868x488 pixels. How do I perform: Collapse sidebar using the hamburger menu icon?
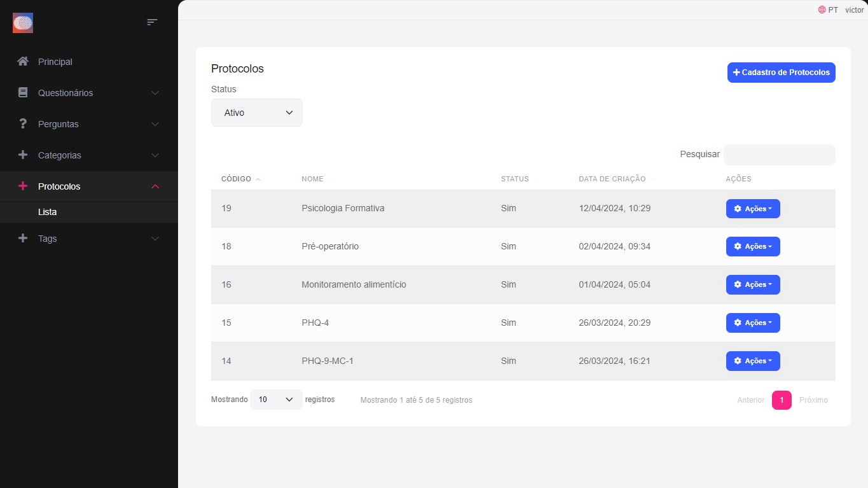[152, 22]
